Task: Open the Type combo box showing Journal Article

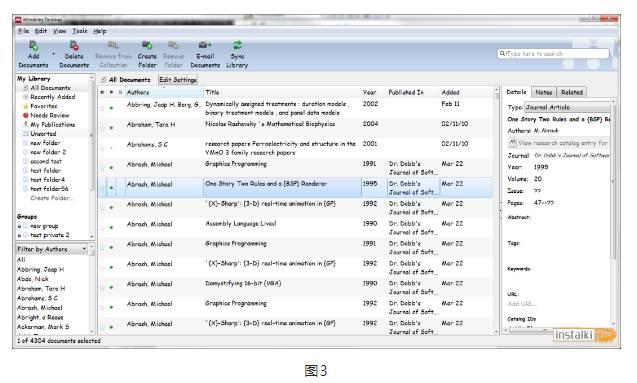Action: [567, 107]
